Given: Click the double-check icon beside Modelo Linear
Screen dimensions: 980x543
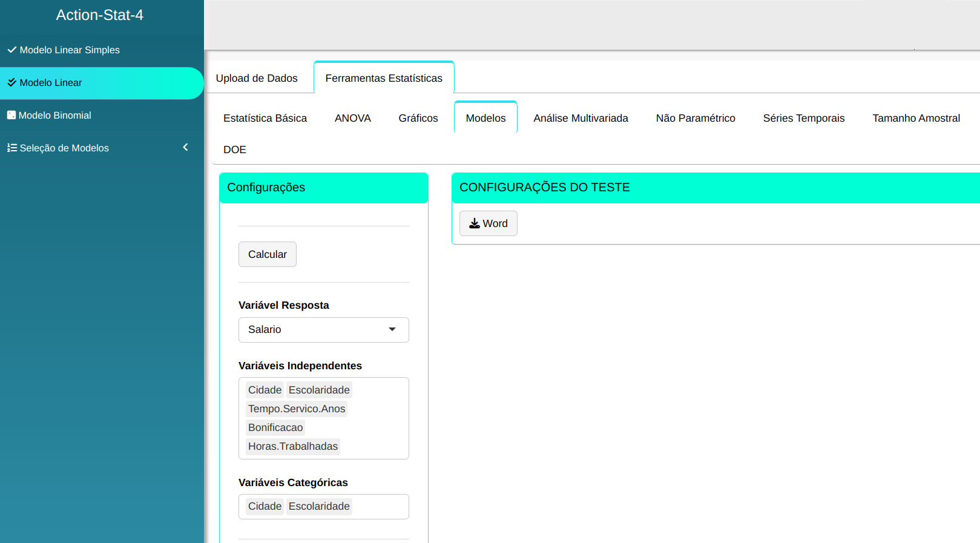Looking at the screenshot, I should pyautogui.click(x=12, y=82).
